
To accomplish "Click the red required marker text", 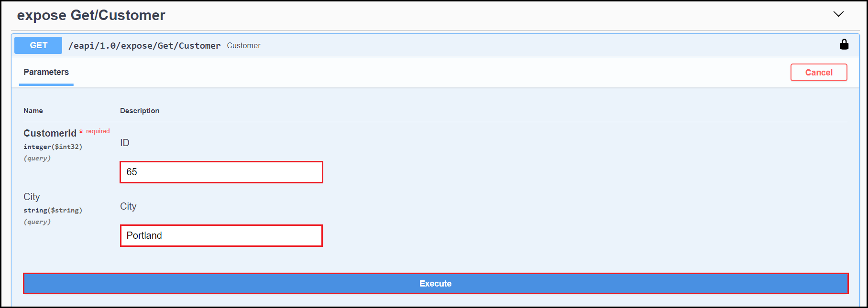I will (x=98, y=131).
